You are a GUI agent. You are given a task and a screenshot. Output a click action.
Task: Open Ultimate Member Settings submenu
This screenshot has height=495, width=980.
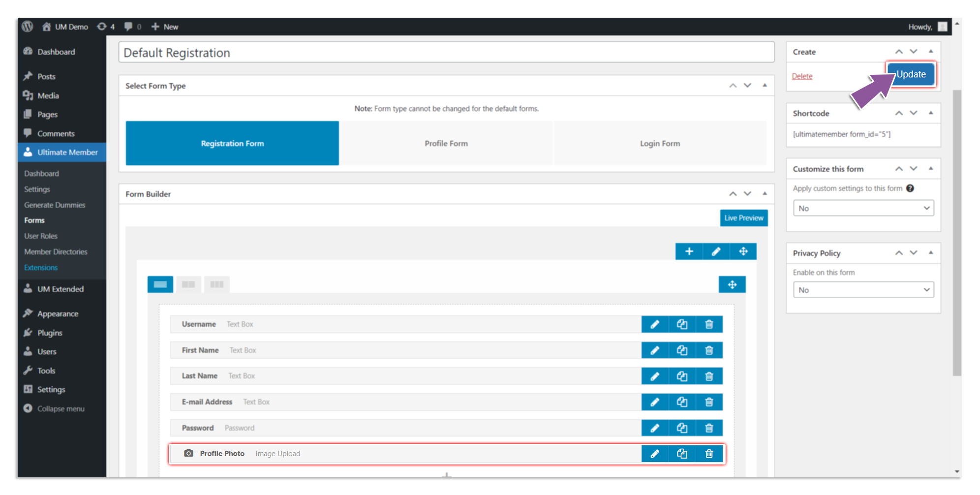click(37, 189)
